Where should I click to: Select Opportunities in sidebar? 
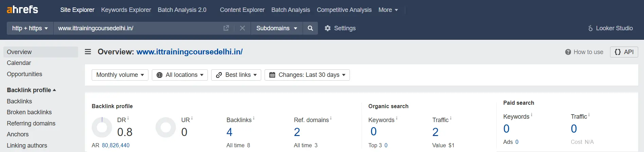coord(24,74)
